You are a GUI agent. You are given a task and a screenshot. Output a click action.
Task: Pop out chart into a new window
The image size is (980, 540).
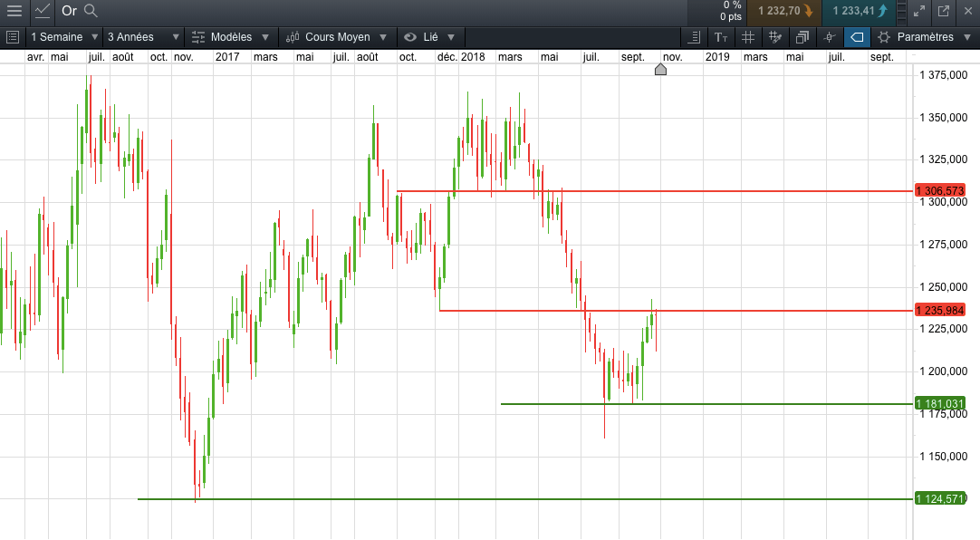pyautogui.click(x=944, y=11)
